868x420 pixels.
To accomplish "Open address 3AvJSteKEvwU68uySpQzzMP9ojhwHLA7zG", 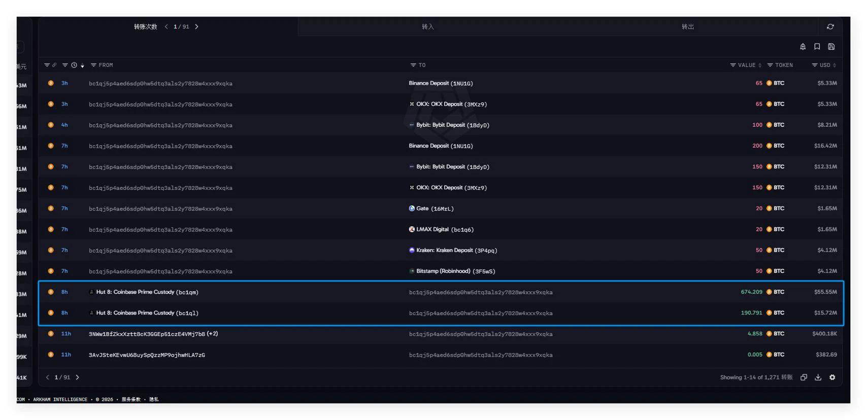I will (x=147, y=355).
